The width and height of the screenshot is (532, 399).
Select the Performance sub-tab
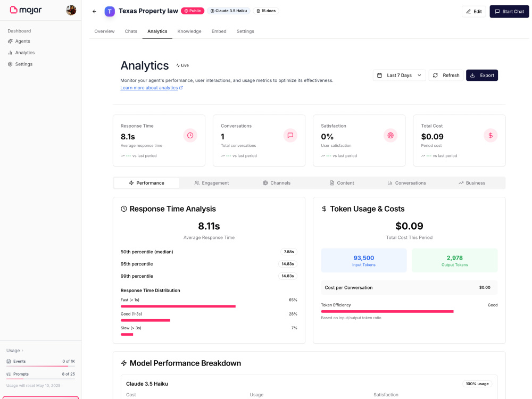coord(147,183)
